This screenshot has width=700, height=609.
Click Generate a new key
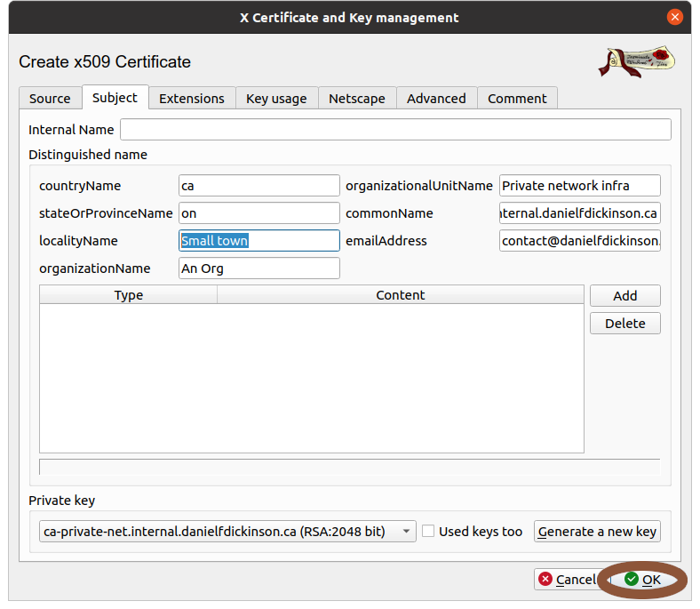597,532
